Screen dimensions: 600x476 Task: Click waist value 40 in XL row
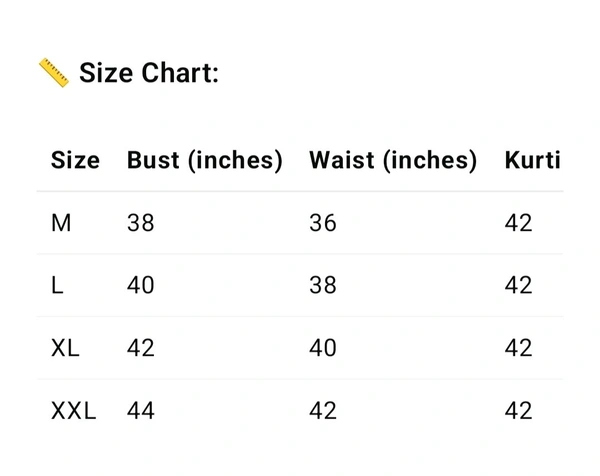tap(323, 348)
